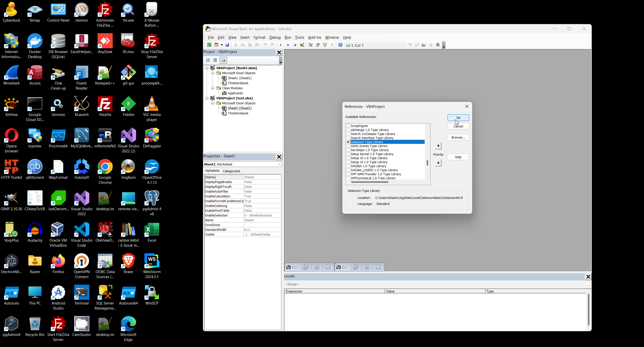Click the priority up arrow button

tap(438, 146)
